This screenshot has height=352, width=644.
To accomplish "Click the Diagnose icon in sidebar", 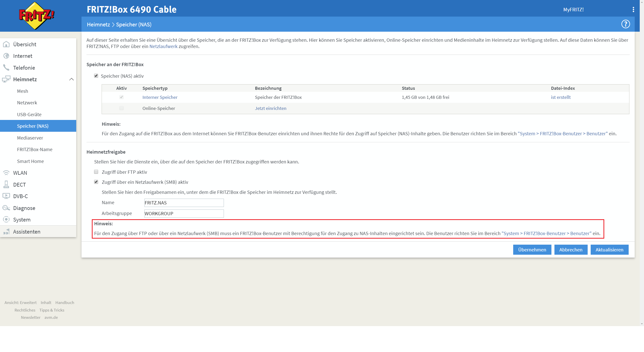I will click(x=6, y=208).
